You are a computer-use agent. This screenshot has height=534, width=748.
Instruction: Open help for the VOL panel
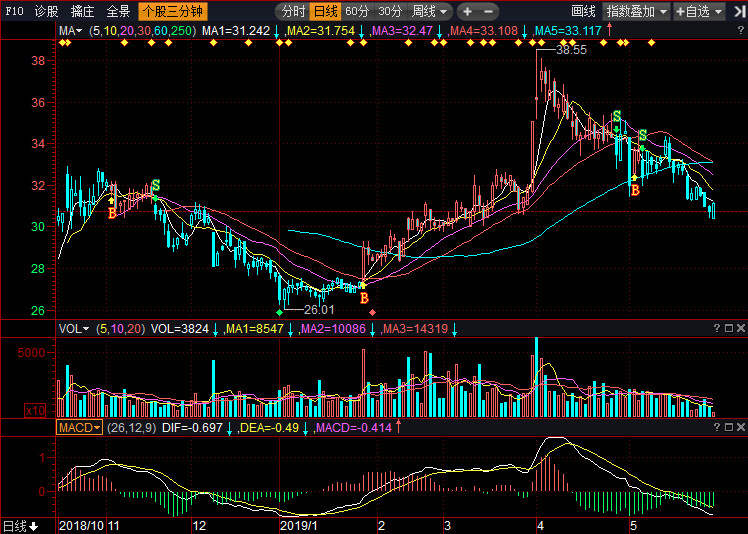pyautogui.click(x=717, y=328)
